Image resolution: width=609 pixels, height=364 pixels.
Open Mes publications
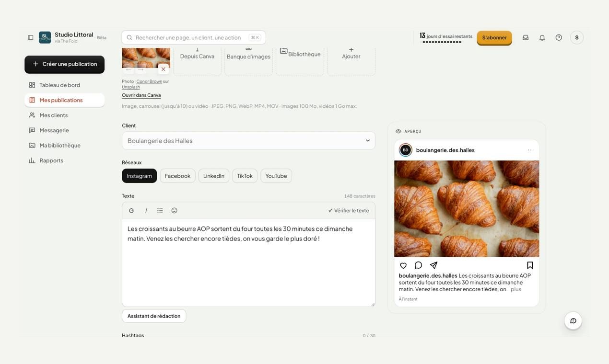pos(64,100)
